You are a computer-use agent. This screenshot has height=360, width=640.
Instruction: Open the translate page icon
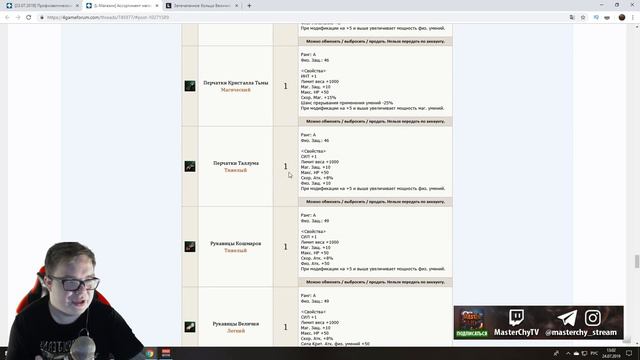(572, 18)
